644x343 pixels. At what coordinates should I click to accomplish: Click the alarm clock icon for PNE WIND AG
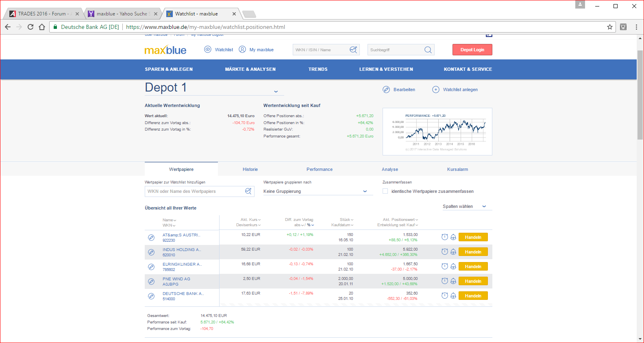(444, 281)
